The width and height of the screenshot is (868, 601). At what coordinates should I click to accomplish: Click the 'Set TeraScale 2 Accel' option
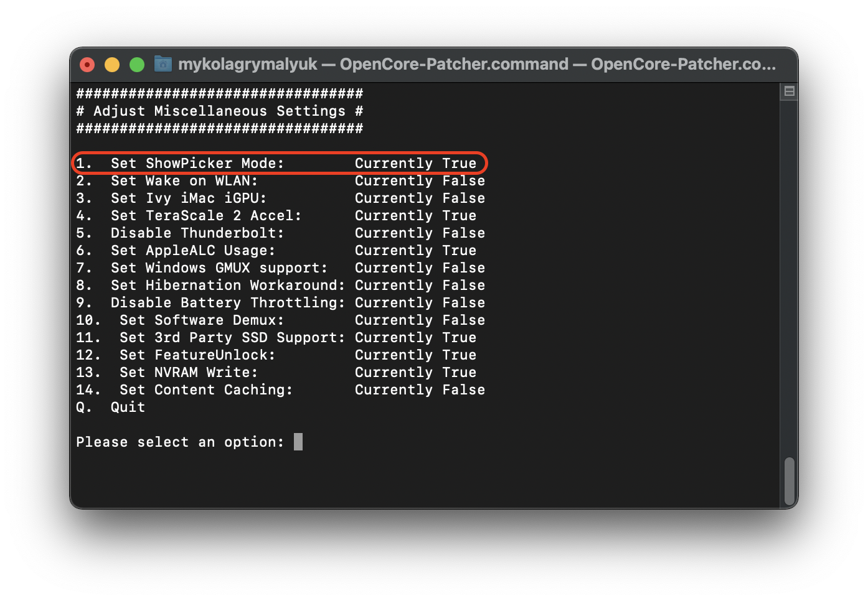205,216
